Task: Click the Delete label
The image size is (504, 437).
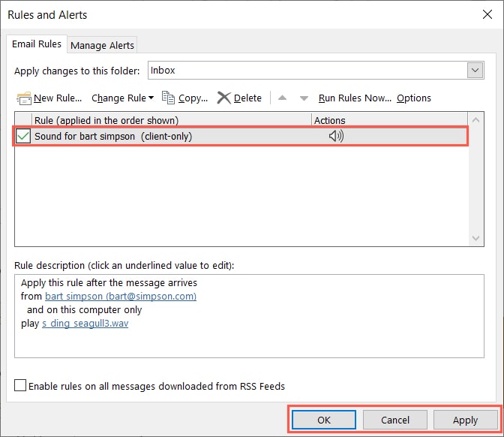Action: pos(247,98)
